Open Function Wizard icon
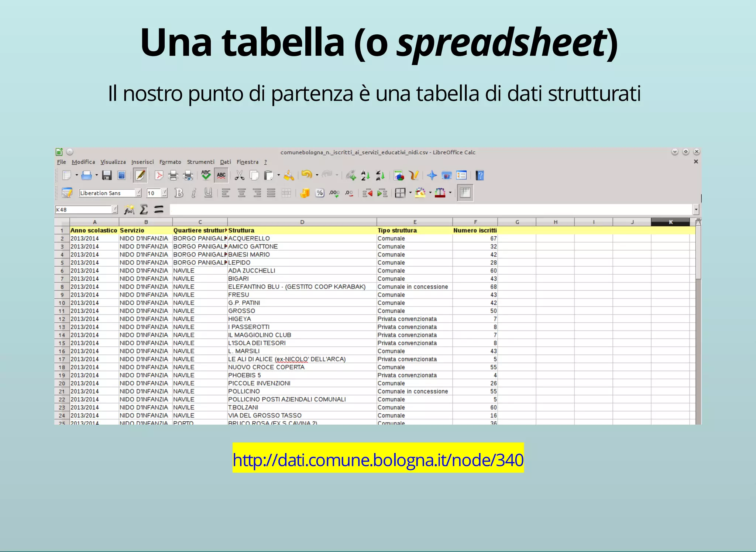The image size is (756, 552). tap(129, 210)
